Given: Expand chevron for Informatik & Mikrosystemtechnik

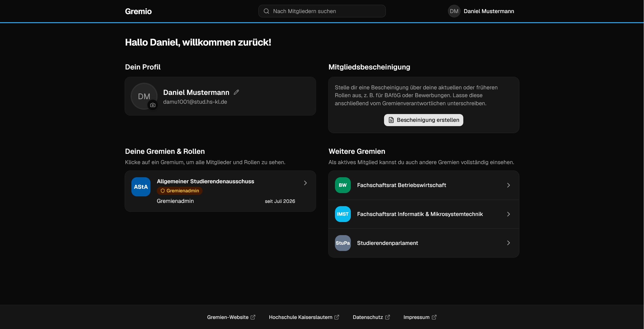Looking at the screenshot, I should point(508,214).
